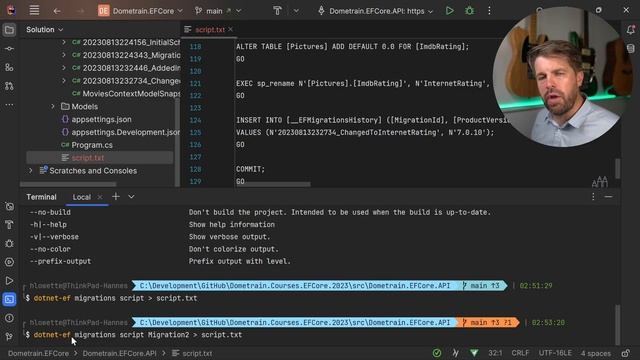Click the solution tree horizontal scrollbar
The image size is (640, 360).
click(x=68, y=184)
